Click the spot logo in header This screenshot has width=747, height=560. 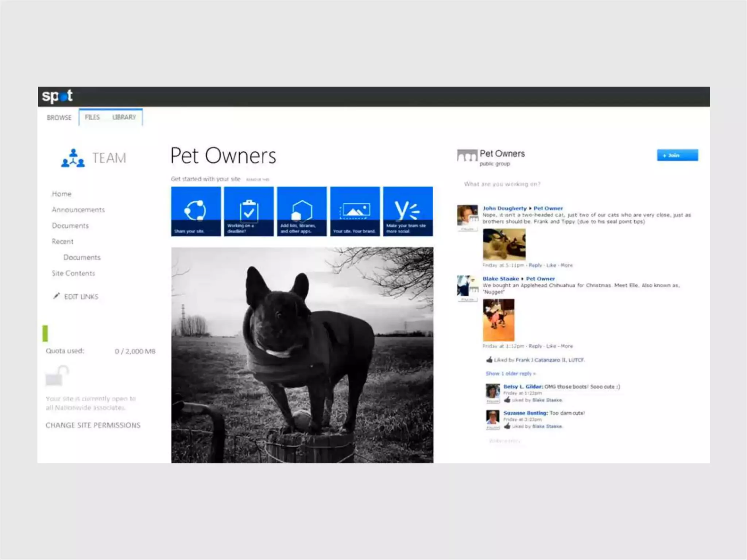(57, 96)
